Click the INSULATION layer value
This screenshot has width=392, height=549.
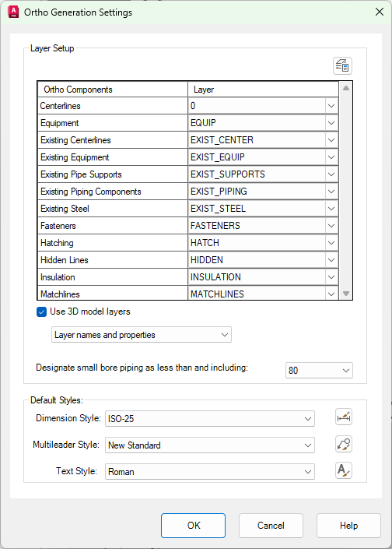point(215,277)
